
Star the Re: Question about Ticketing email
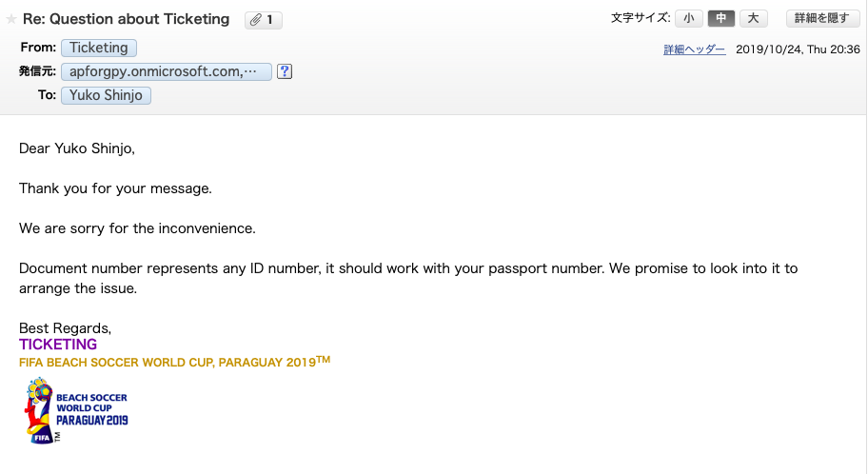click(11, 19)
